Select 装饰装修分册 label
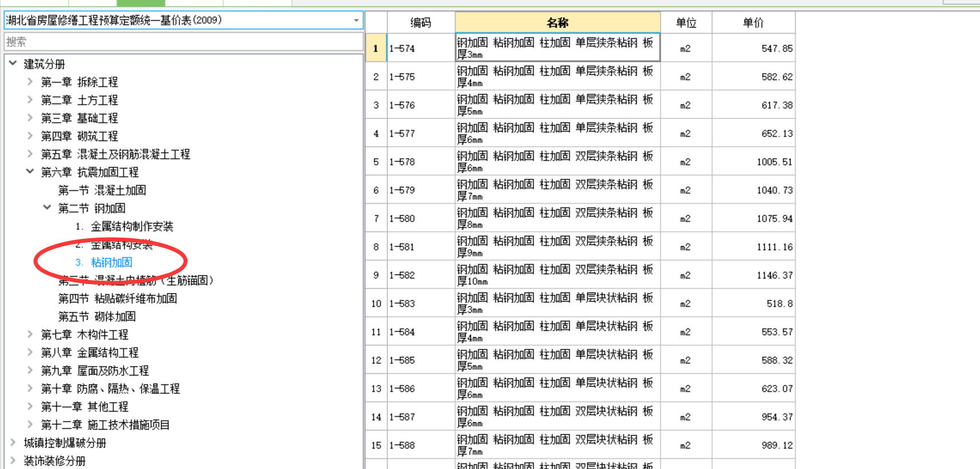 pyautogui.click(x=54, y=460)
